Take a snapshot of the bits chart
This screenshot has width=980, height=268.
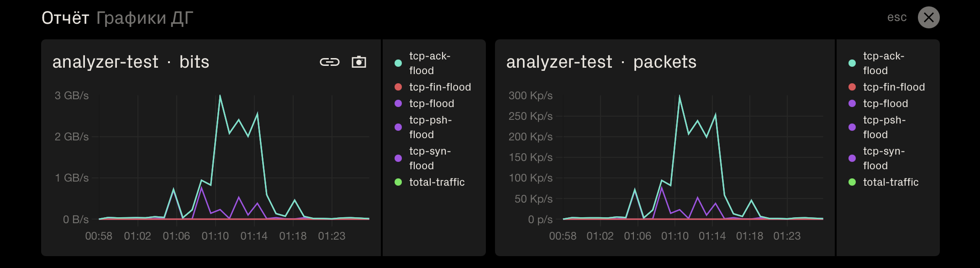(359, 62)
